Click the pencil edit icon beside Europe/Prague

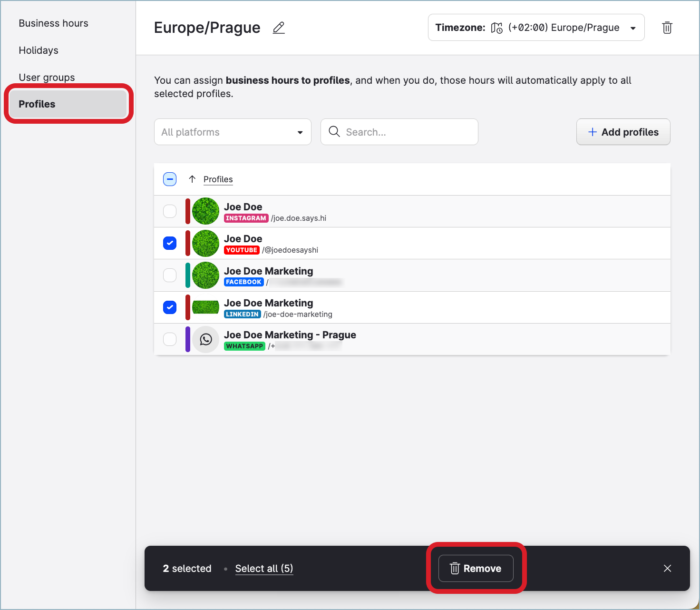(279, 28)
